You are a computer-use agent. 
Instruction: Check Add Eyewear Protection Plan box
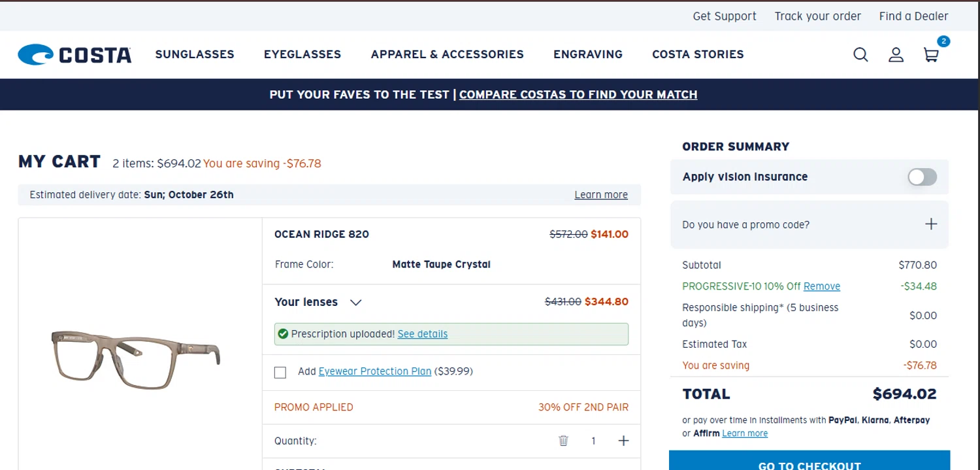[280, 372]
